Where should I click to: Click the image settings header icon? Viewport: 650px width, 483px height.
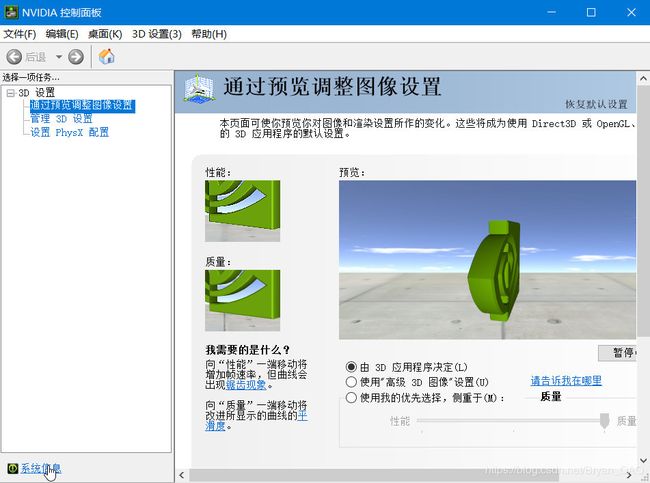pyautogui.click(x=199, y=88)
